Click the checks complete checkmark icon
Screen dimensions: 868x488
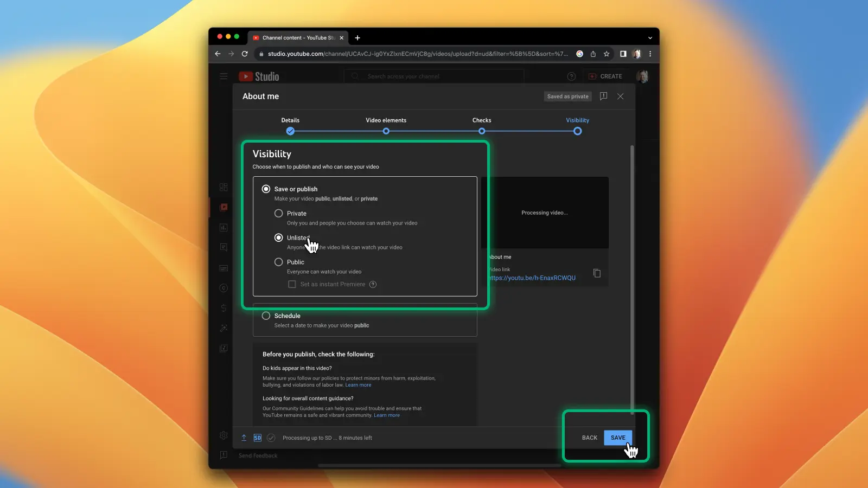click(271, 438)
